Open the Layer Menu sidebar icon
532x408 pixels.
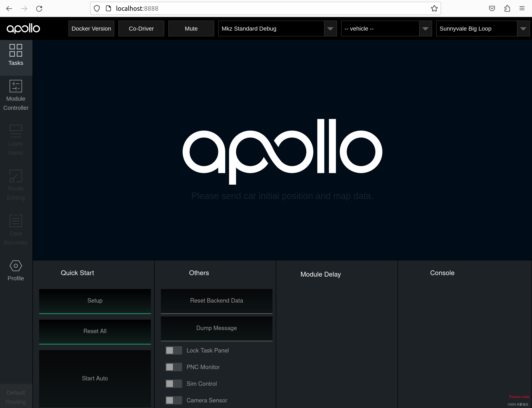pos(16,131)
